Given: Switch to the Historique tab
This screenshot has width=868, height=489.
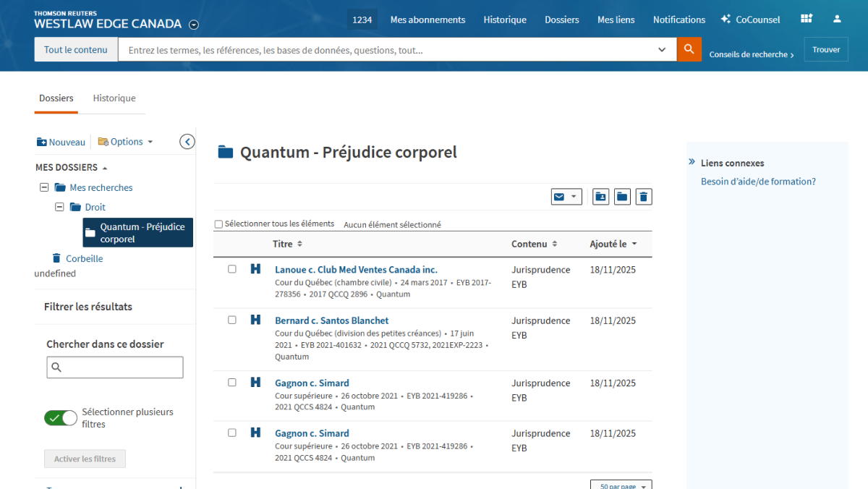Looking at the screenshot, I should tap(114, 98).
